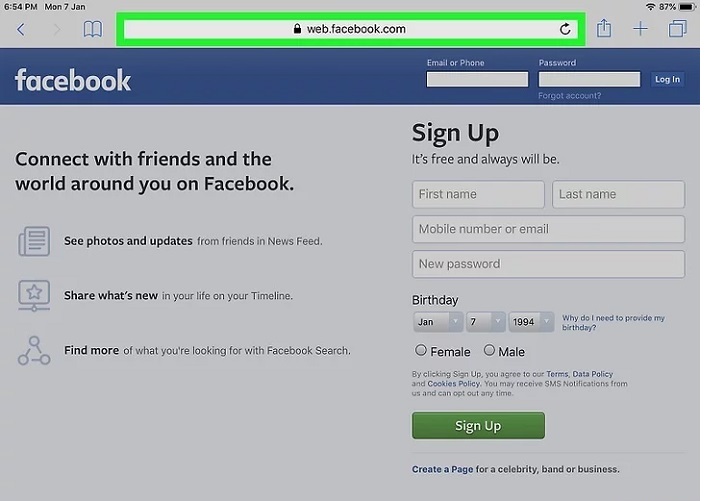Focus the Password login field

click(x=589, y=80)
